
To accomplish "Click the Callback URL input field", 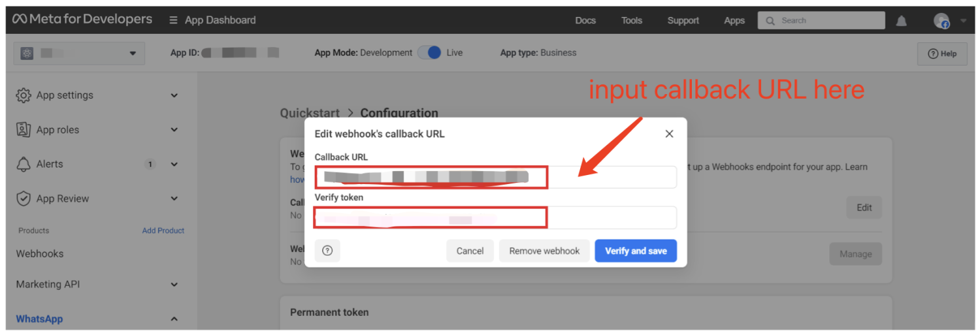I will (495, 177).
